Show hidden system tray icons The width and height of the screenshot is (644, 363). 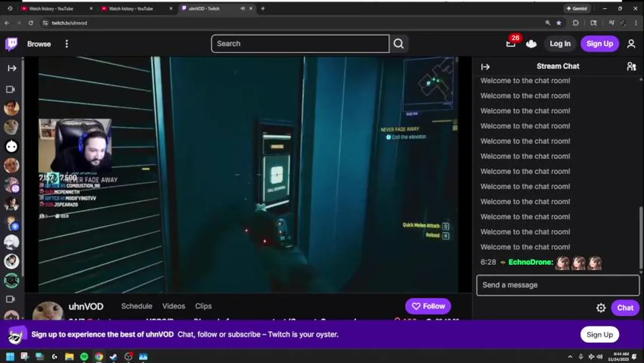tap(570, 356)
